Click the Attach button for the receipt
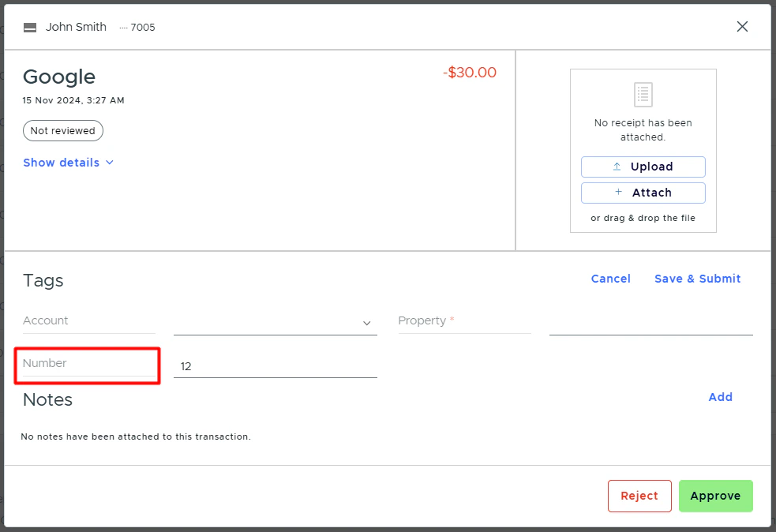The height and width of the screenshot is (532, 776). pos(643,193)
